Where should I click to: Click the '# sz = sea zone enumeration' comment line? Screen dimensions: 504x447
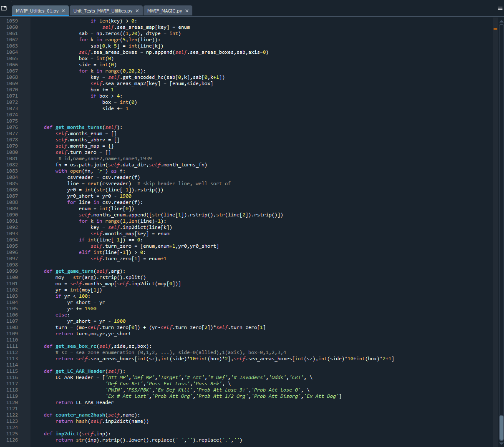point(171,352)
